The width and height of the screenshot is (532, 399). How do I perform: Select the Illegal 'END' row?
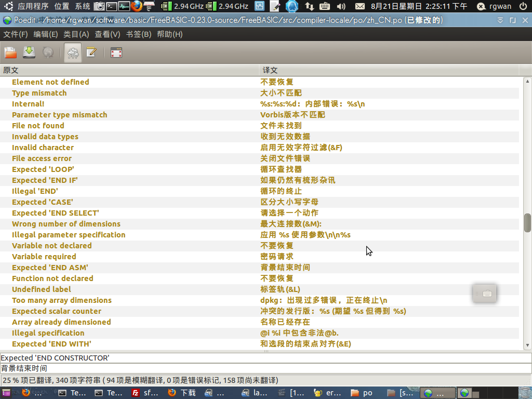(259, 191)
